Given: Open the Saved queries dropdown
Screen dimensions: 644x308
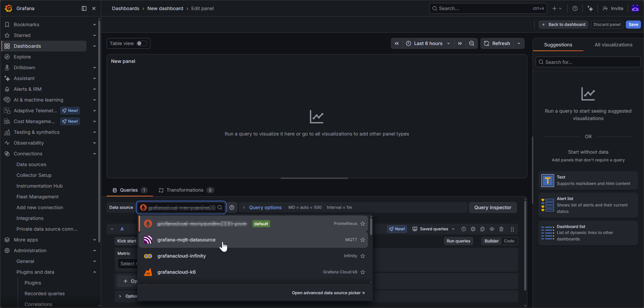Looking at the screenshot, I should coord(433,229).
